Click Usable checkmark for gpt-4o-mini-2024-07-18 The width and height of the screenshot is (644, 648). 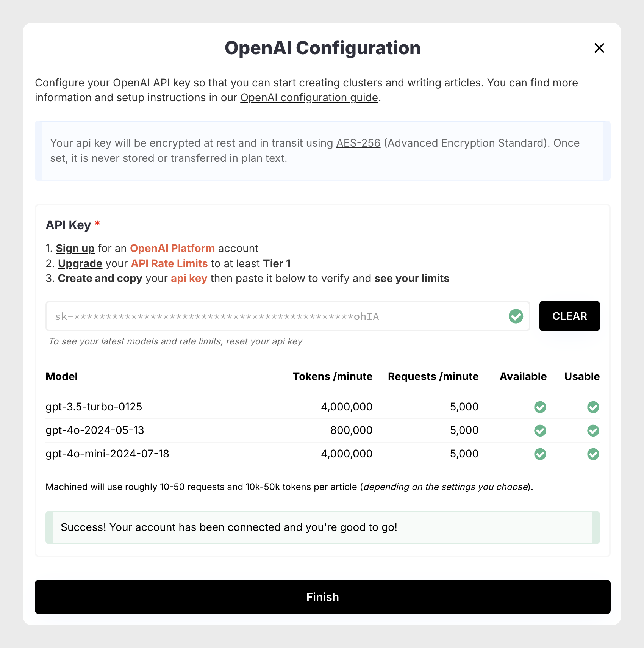point(593,454)
